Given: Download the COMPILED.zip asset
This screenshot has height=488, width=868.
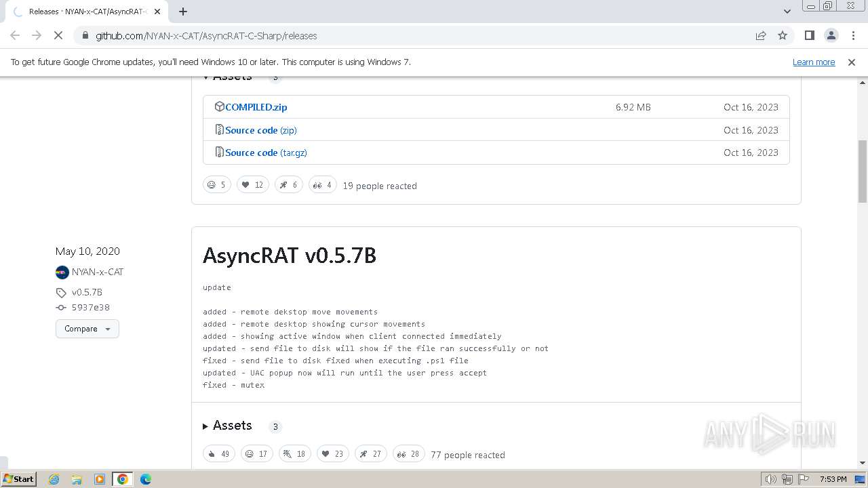Looking at the screenshot, I should click(256, 107).
